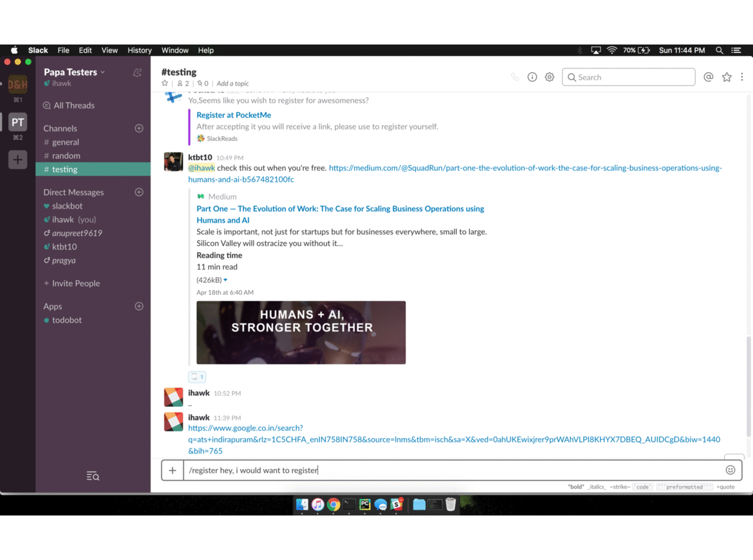Select the testing channel
The image size is (753, 560).
click(92, 169)
